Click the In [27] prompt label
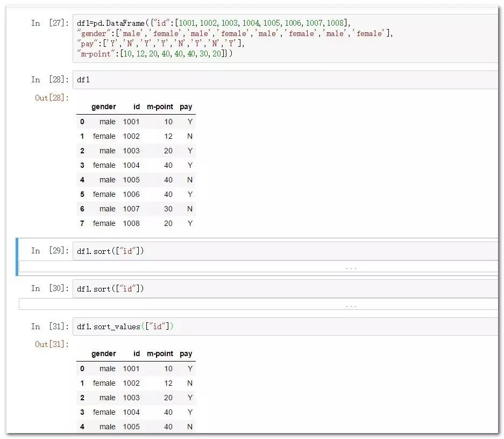 coord(50,23)
